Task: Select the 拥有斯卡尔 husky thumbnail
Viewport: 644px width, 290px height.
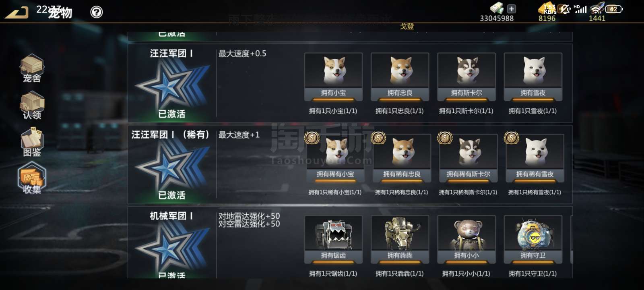Action: click(466, 77)
